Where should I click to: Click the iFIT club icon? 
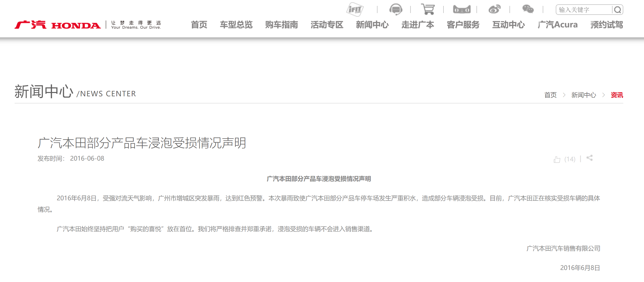point(355,9)
